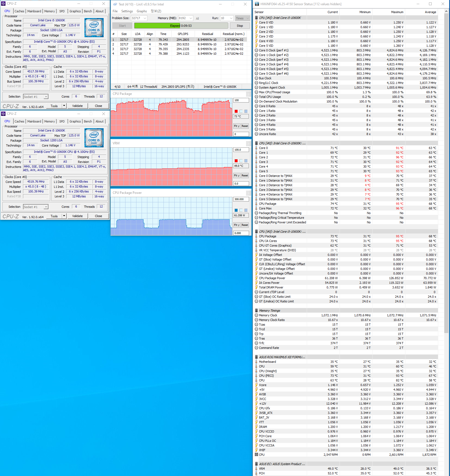This screenshot has width=450, height=476.
Task: Click the 300.000 max field of the power graph
Action: 241,199
